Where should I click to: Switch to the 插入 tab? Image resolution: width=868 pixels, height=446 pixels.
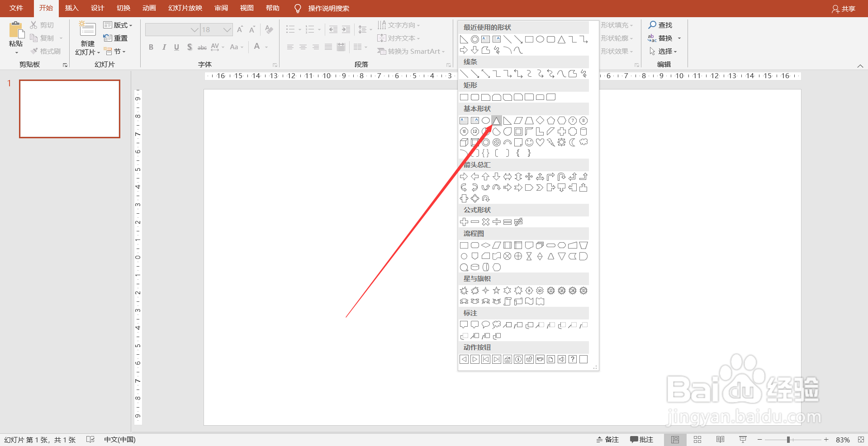coord(71,8)
